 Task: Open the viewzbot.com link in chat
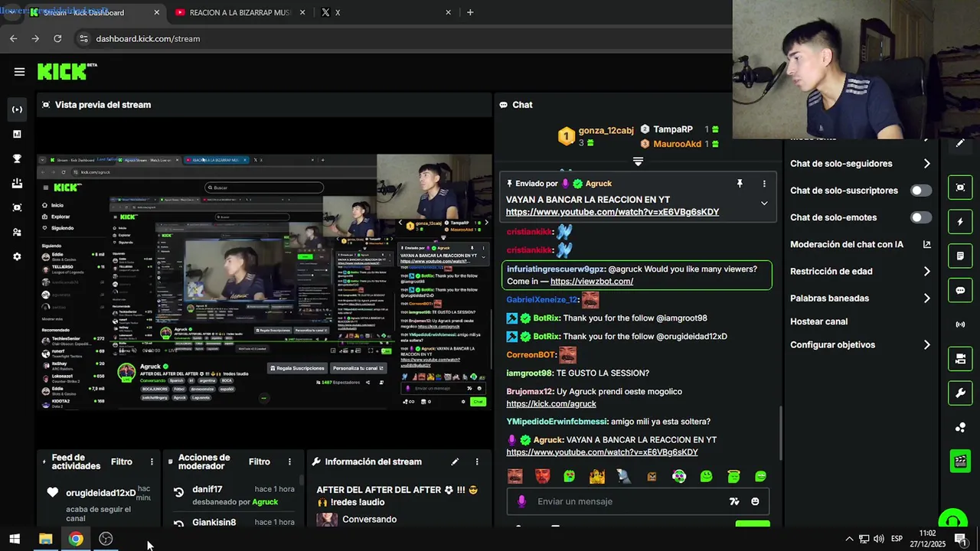click(x=592, y=282)
